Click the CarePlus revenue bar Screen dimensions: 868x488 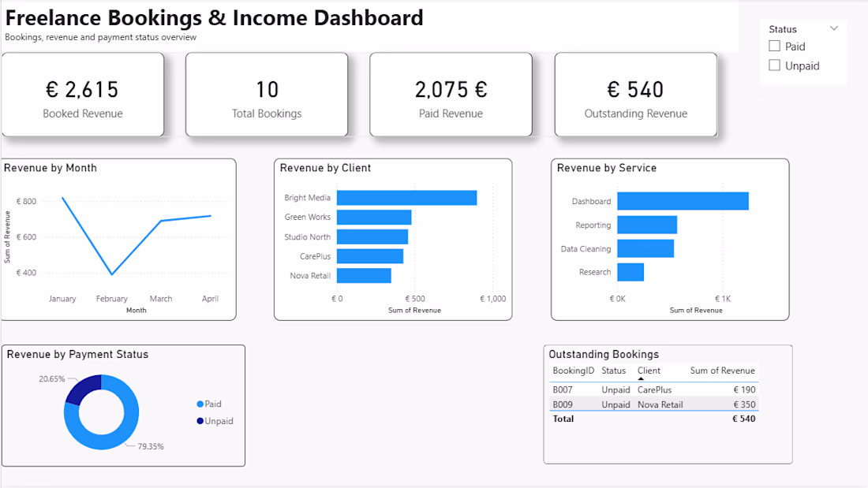(370, 256)
